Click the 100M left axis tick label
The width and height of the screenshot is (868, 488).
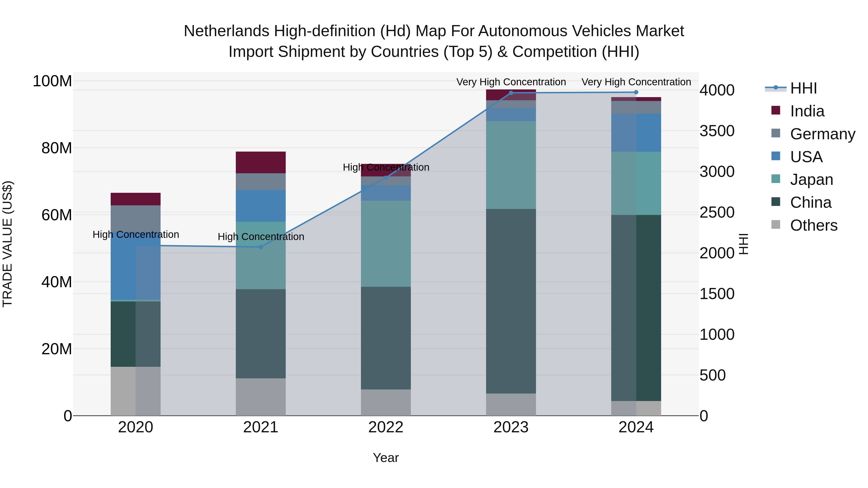coord(52,81)
